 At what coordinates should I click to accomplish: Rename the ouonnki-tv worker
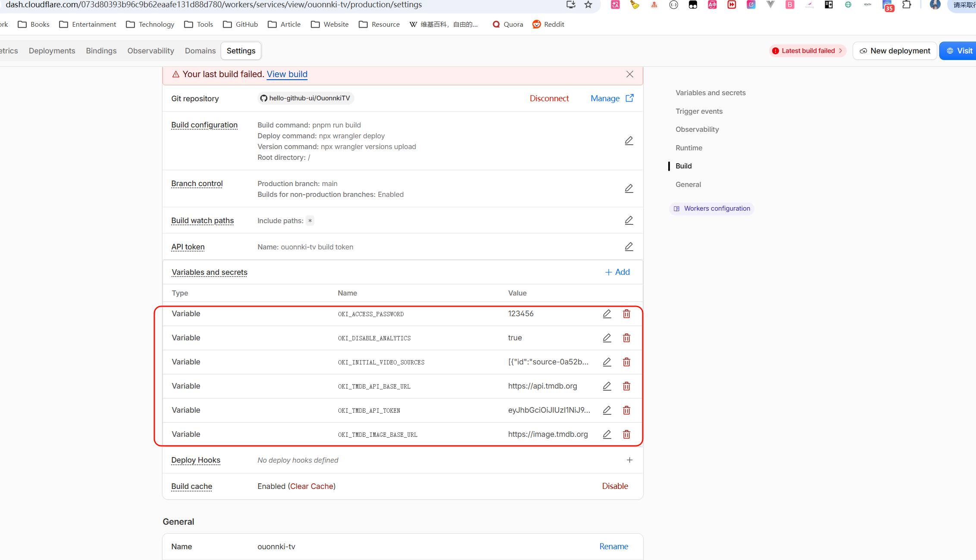(x=614, y=547)
